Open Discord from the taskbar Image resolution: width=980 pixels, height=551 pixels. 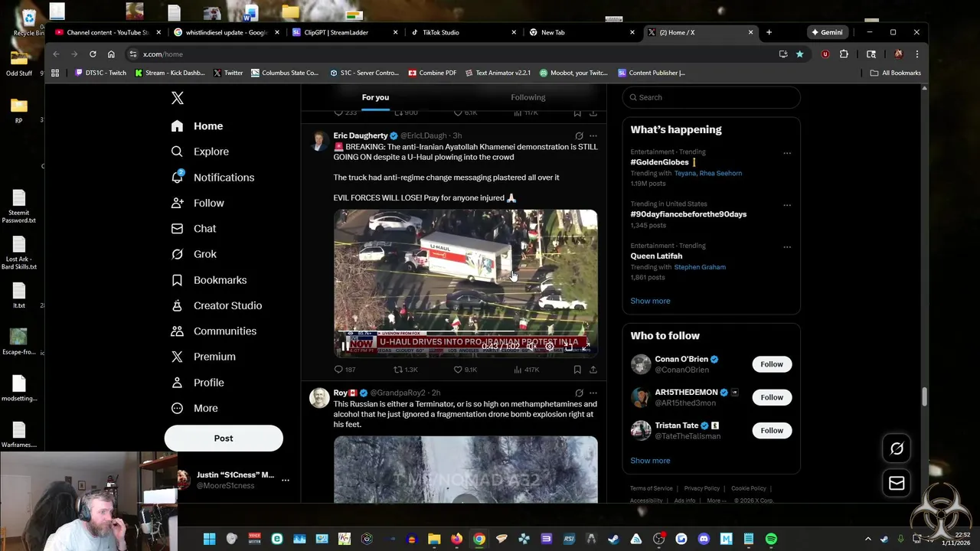(704, 539)
